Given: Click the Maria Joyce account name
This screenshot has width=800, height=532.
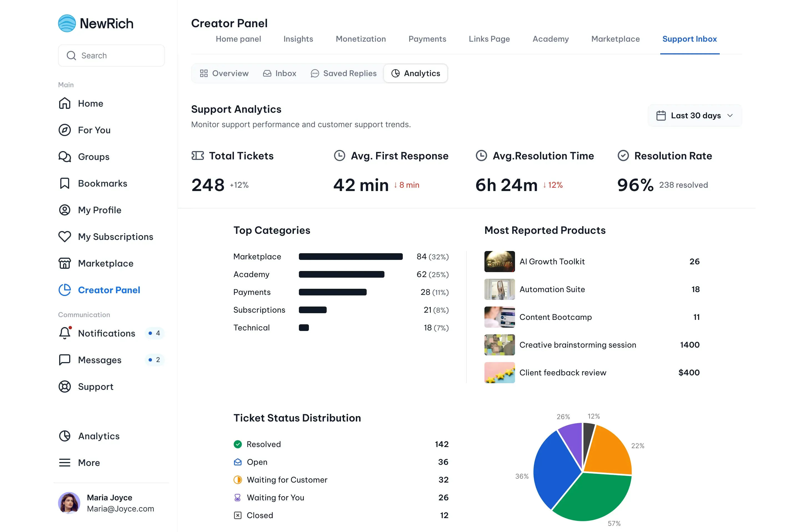Looking at the screenshot, I should [110, 497].
